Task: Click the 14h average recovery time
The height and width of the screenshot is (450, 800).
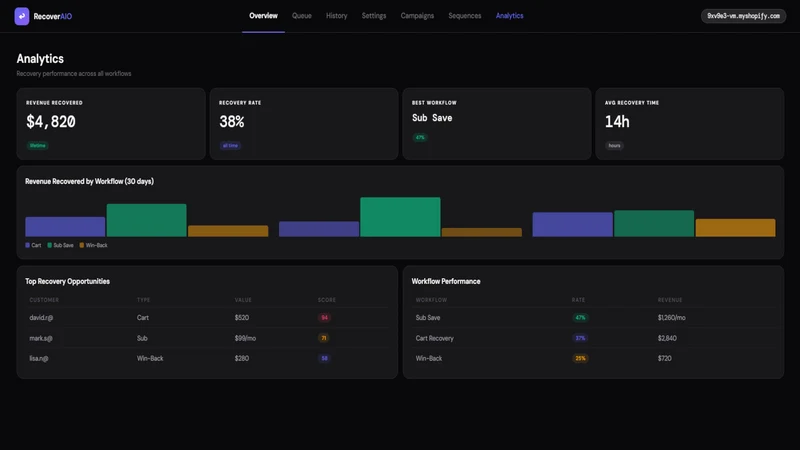Action: click(617, 121)
